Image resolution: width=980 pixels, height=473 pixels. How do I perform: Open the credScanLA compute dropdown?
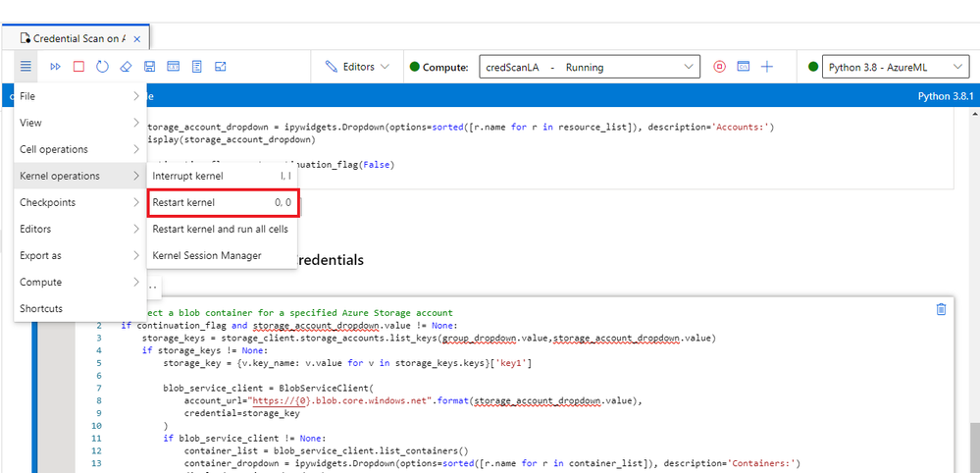(x=590, y=67)
